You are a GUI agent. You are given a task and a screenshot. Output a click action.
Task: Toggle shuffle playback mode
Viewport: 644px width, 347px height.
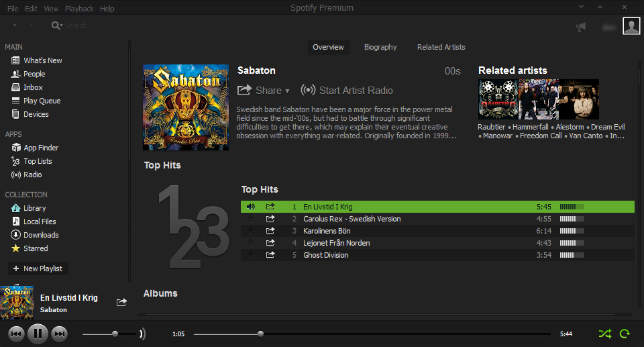pos(604,333)
